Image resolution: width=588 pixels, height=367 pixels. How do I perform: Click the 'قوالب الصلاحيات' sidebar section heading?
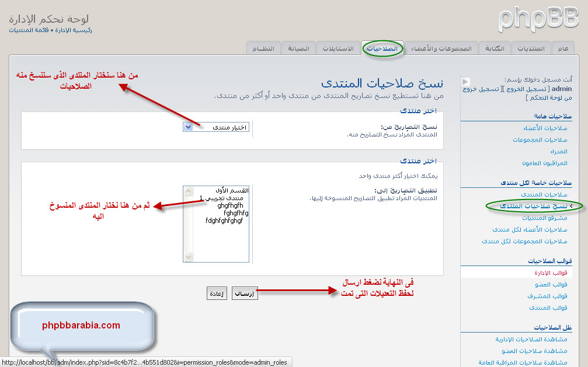point(549,261)
